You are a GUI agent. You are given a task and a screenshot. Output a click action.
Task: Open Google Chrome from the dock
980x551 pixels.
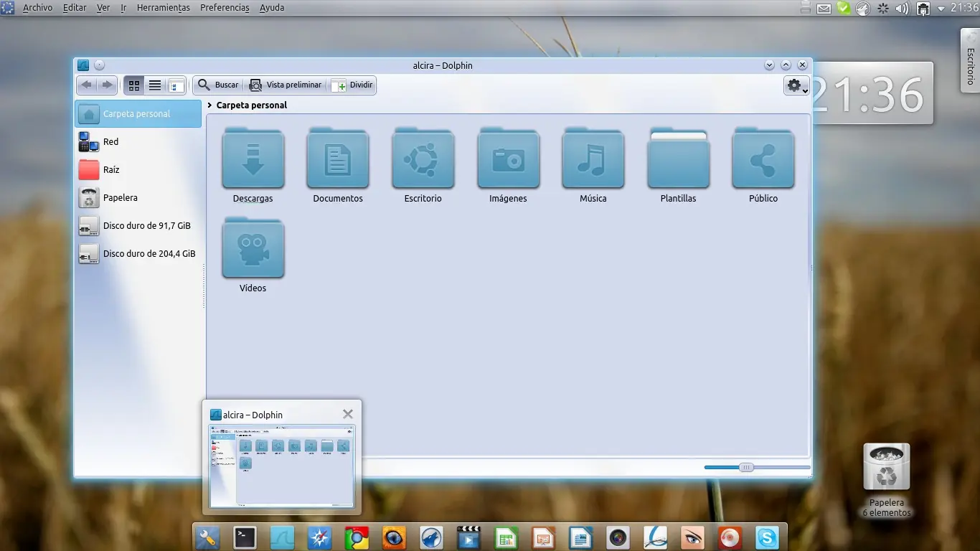(357, 537)
